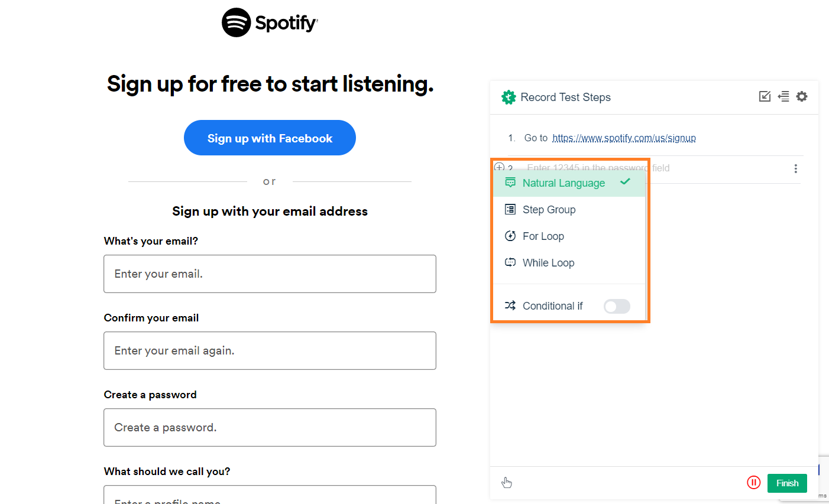The image size is (829, 504).
Task: Click the plus icon beside step 2
Action: [x=500, y=167]
